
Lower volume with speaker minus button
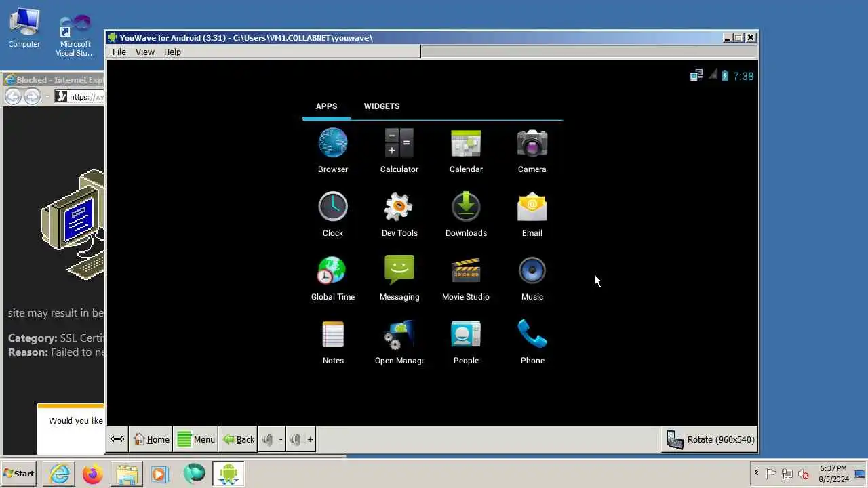coord(272,439)
